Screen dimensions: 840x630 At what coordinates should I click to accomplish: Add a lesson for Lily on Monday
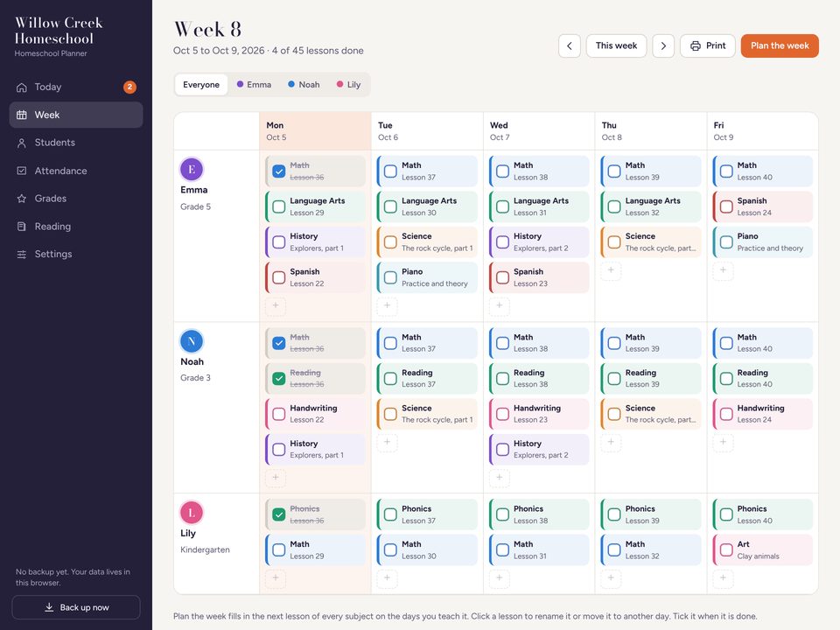276,577
